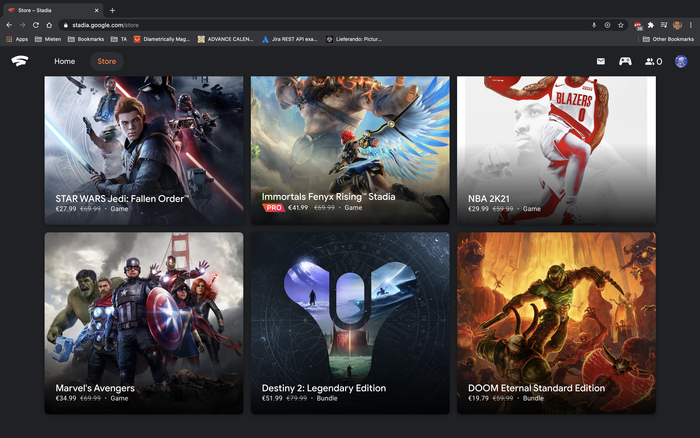This screenshot has width=700, height=438.
Task: Open the STAR WARS Jedi: Fallen Order game card
Action: (x=144, y=150)
